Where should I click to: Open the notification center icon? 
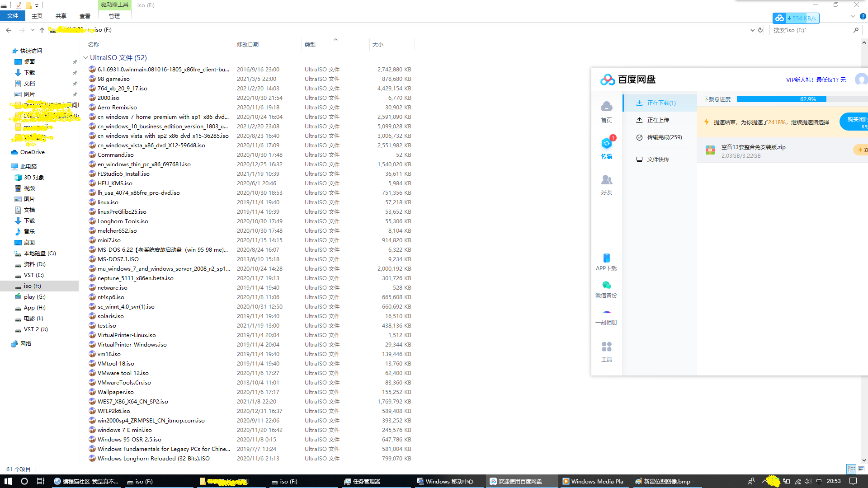tap(853, 481)
